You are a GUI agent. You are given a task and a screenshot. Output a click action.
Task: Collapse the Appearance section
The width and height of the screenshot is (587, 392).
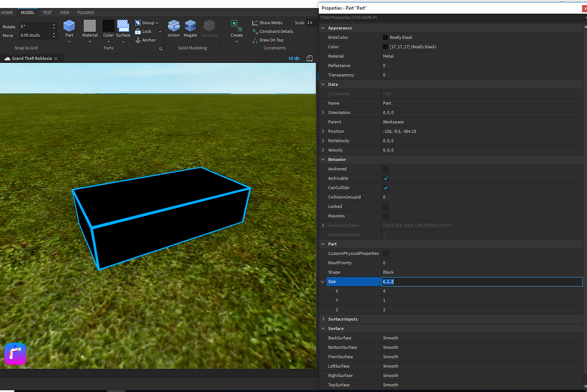point(322,27)
